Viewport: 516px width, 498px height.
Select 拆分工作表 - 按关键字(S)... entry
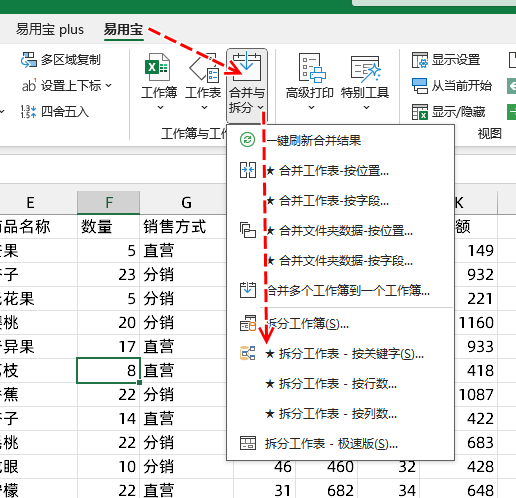coord(340,354)
